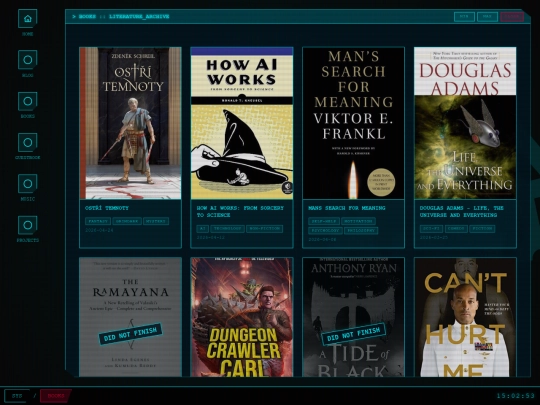
Task: Select the NON-FICTION tag
Action: click(264, 229)
